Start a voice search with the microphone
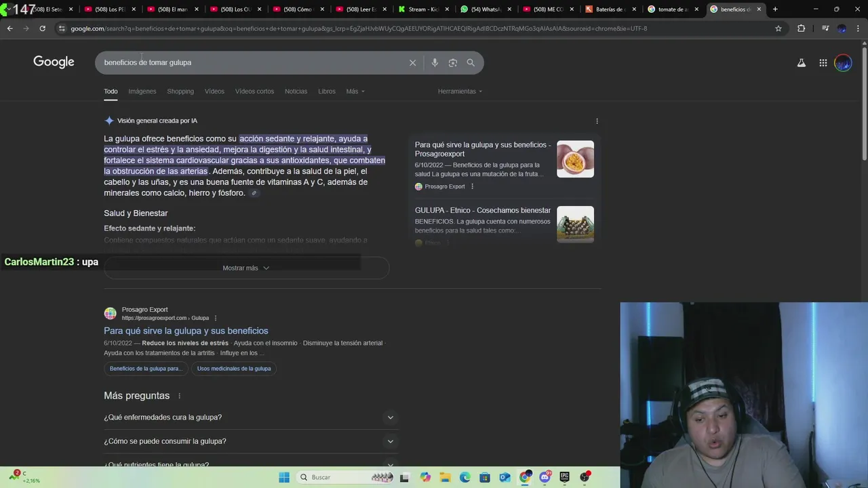Image resolution: width=868 pixels, height=488 pixels. click(x=435, y=62)
